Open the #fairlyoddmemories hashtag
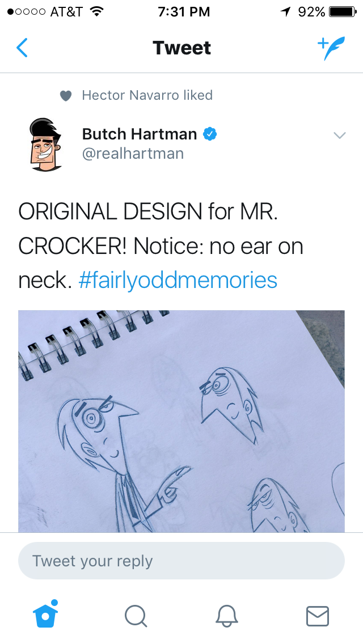This screenshot has height=644, width=363. click(x=178, y=280)
